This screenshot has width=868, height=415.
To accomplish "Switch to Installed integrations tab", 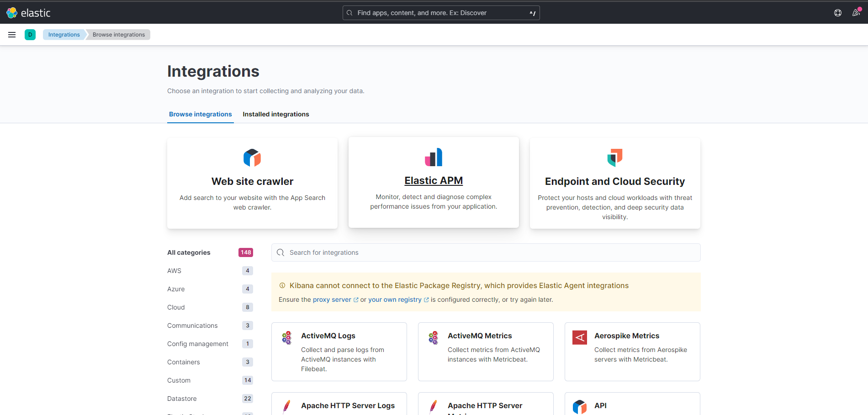I will 275,114.
